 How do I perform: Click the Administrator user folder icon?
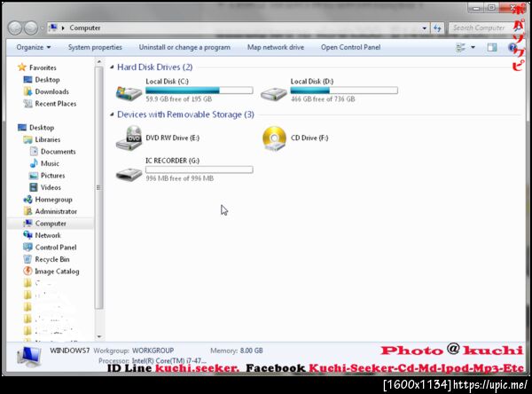(27, 211)
